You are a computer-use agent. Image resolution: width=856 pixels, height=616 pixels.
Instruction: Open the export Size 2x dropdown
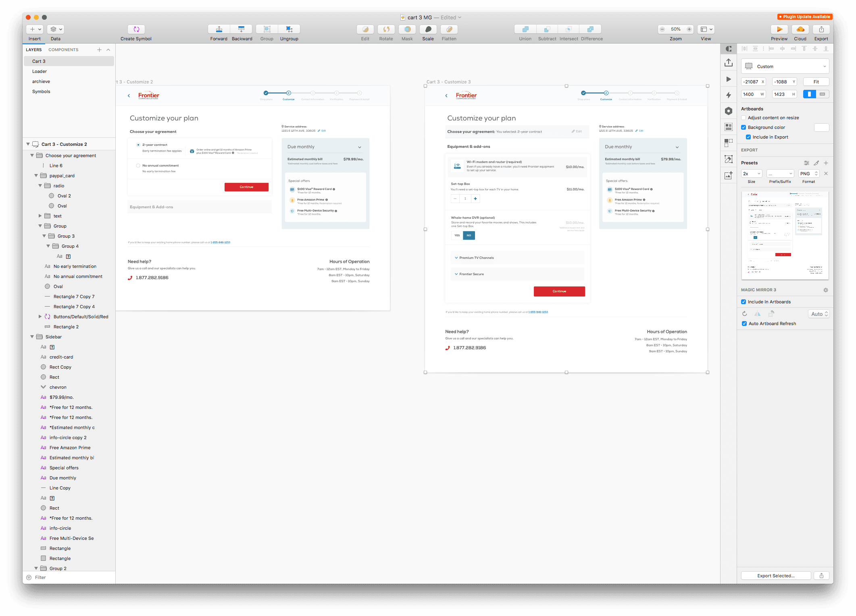752,174
